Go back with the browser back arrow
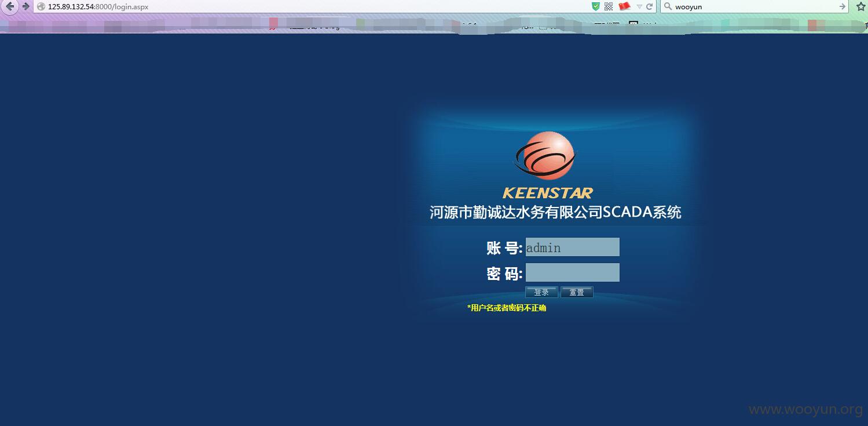The width and height of the screenshot is (868, 426). coord(10,7)
